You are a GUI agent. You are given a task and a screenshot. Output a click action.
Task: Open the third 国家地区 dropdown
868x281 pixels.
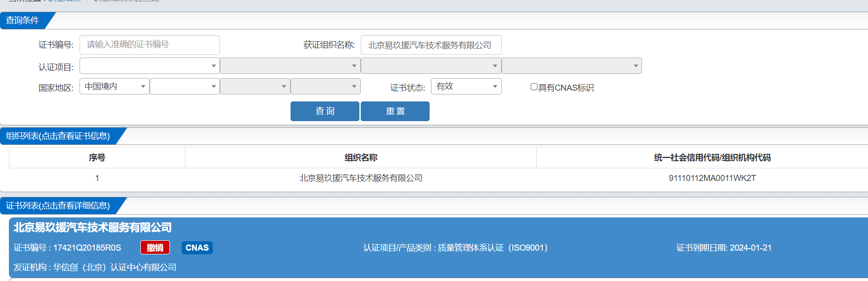[255, 86]
